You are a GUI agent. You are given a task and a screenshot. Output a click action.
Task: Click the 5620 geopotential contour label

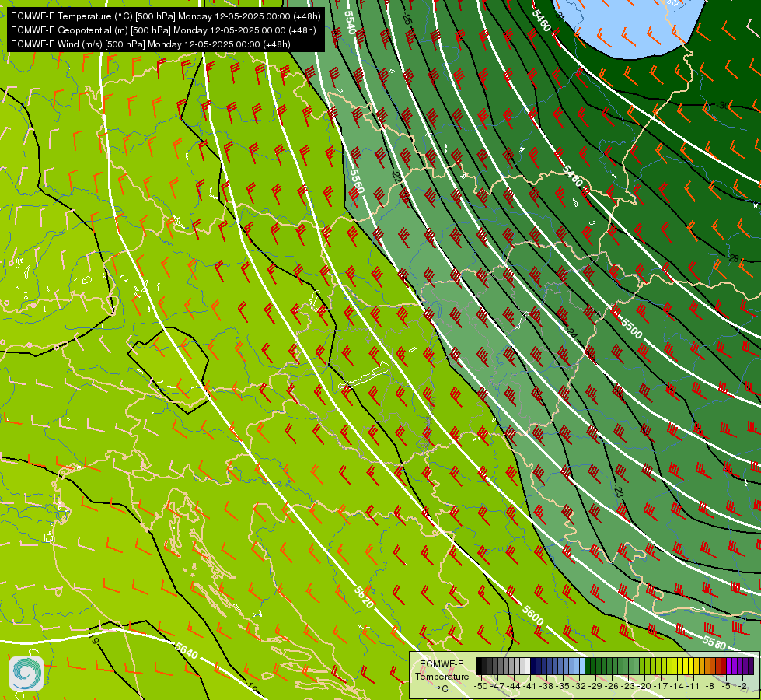pyautogui.click(x=364, y=597)
